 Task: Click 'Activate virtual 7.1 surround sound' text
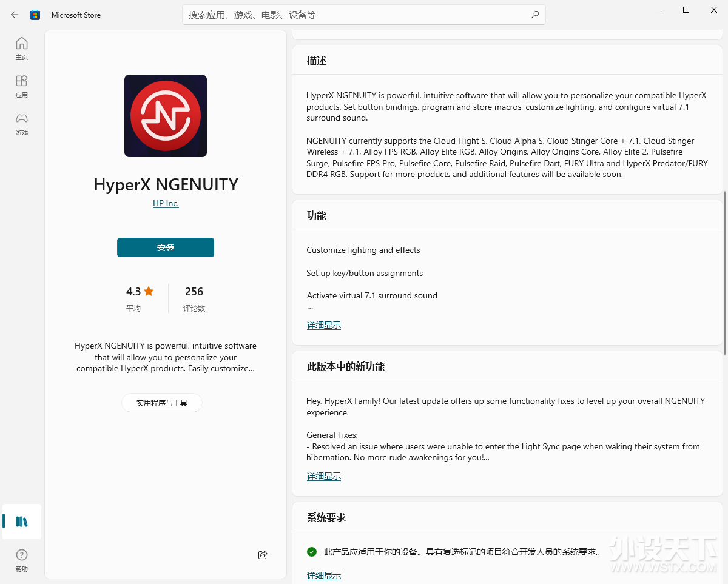(372, 295)
